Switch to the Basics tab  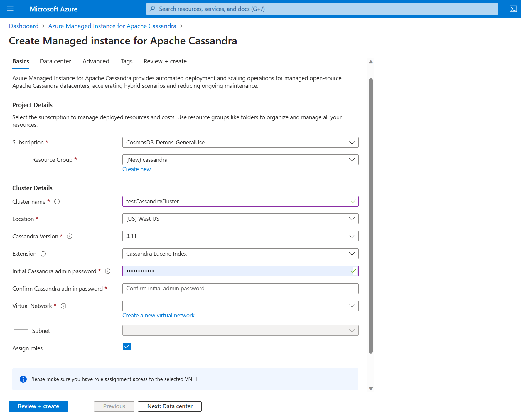(x=21, y=61)
